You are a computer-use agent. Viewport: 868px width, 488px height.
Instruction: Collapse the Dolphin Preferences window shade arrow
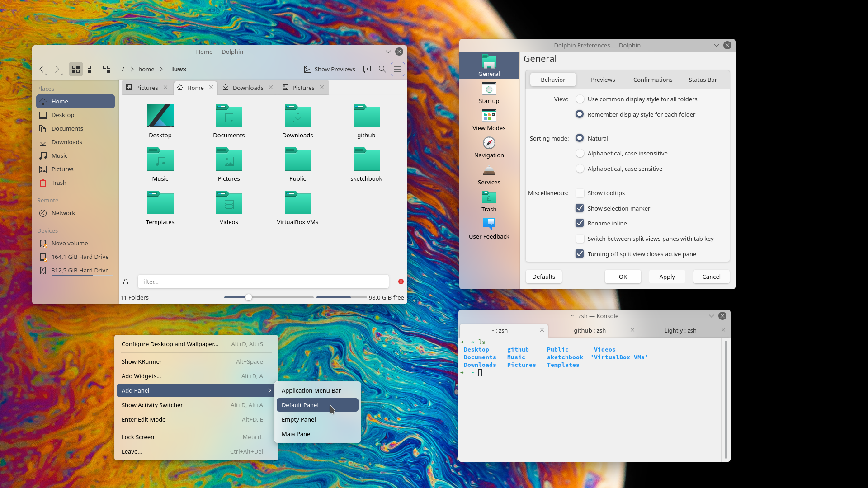716,45
